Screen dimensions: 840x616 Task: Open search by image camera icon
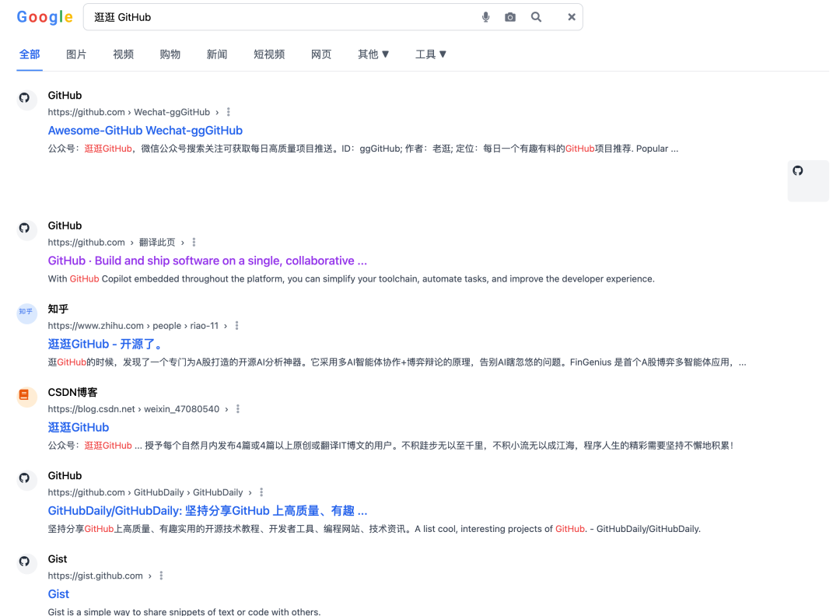click(x=510, y=16)
